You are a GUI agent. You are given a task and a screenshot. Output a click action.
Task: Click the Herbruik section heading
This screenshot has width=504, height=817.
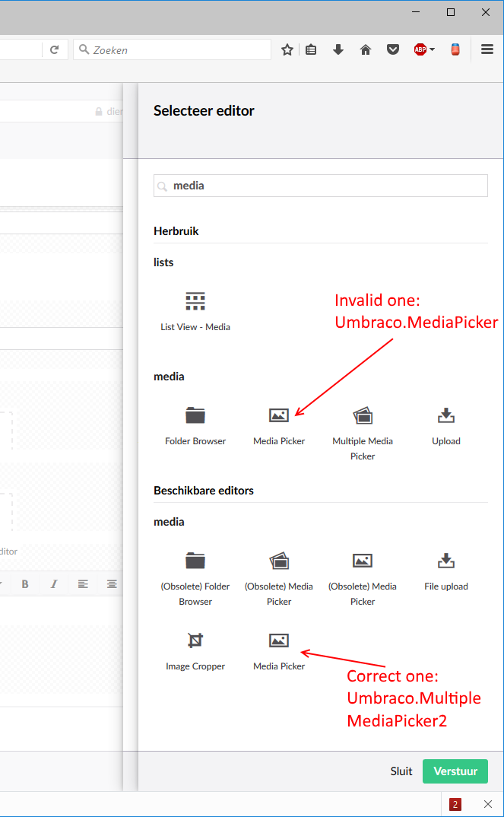(x=176, y=230)
